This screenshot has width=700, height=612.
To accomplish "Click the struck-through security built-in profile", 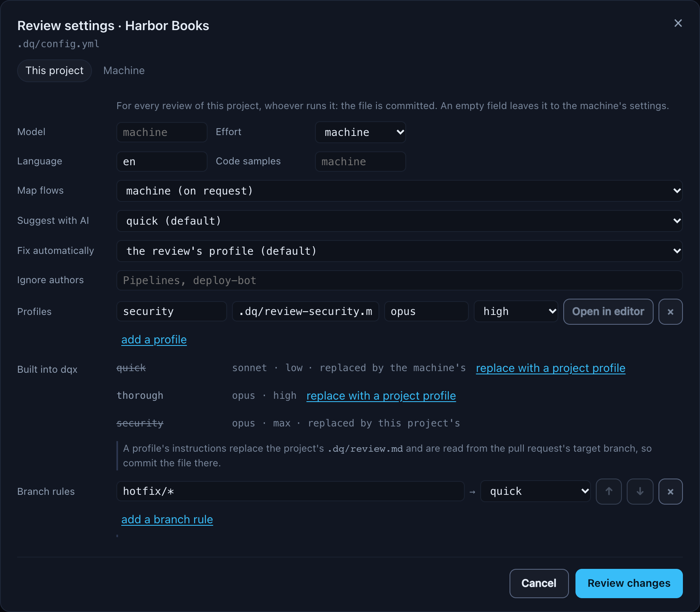I will (140, 423).
